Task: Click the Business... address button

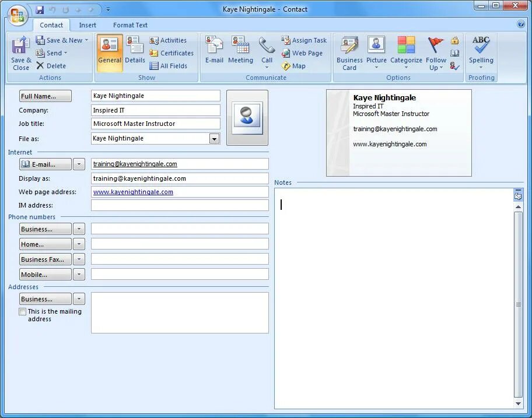Action: (x=45, y=299)
